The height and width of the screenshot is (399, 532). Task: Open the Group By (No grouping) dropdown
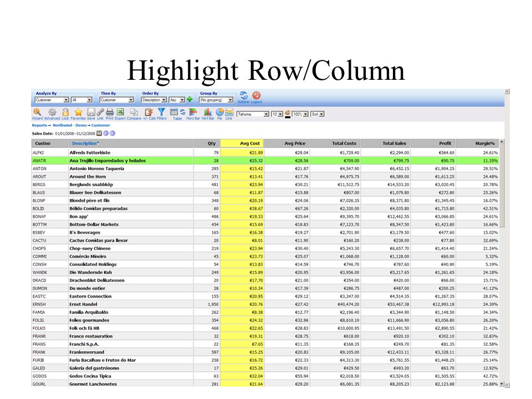(x=216, y=100)
